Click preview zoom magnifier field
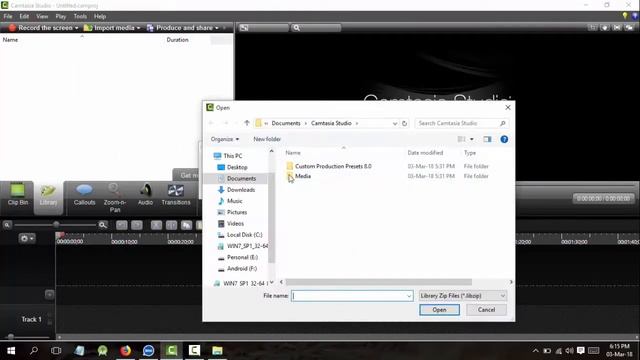 pyautogui.click(x=316, y=28)
